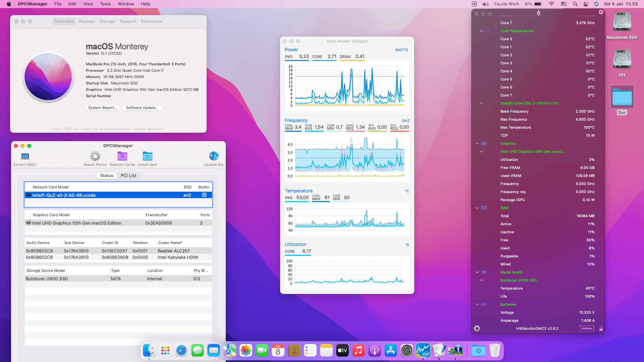Image resolution: width=644 pixels, height=362 pixels.
Task: Click Rebuild Cache icon in DPCIManager
Action: point(122,156)
